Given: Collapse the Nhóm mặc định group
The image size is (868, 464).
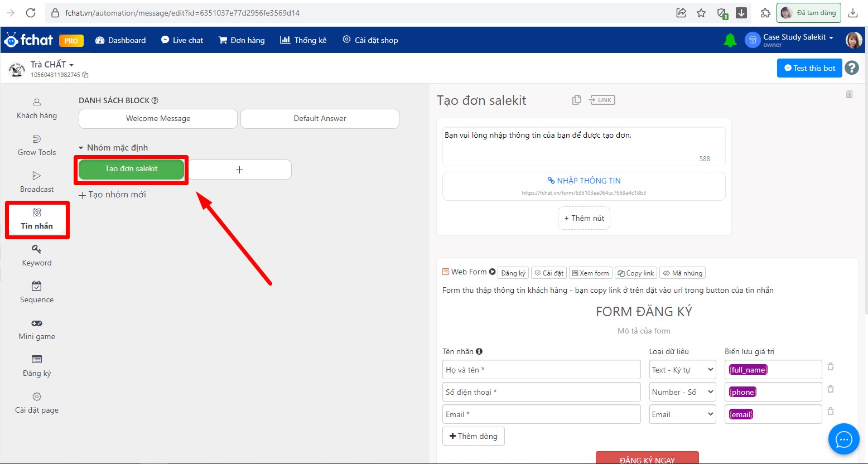Looking at the screenshot, I should (x=113, y=148).
